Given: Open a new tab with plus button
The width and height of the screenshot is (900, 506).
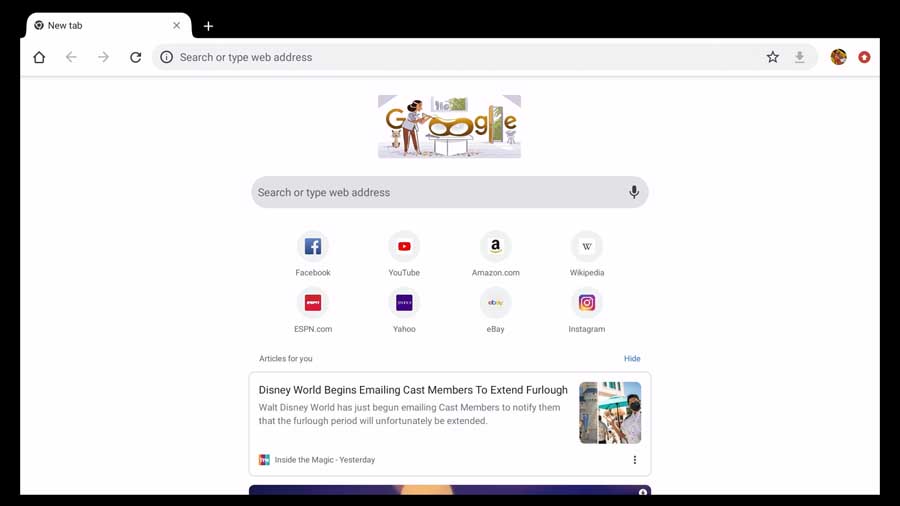Looking at the screenshot, I should pos(208,26).
